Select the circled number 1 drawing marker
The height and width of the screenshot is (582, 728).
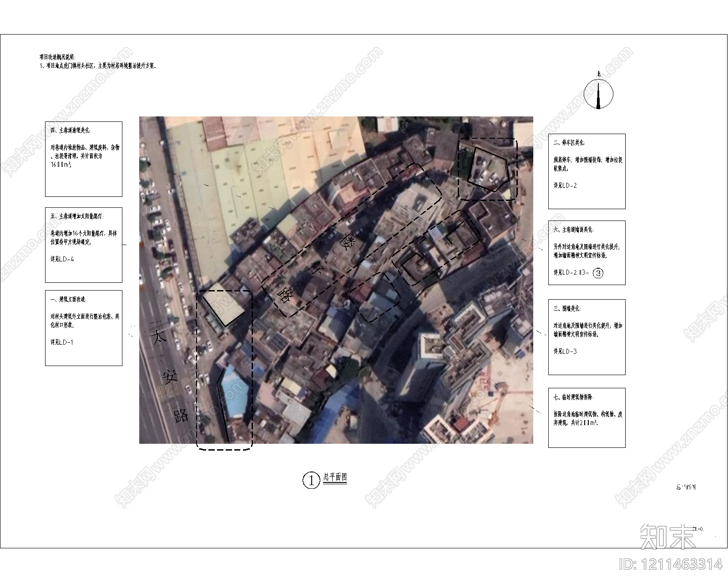coord(311,480)
